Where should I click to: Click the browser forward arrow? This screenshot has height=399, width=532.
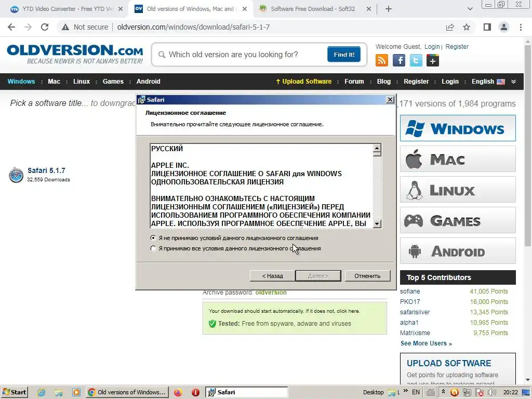click(x=28, y=27)
